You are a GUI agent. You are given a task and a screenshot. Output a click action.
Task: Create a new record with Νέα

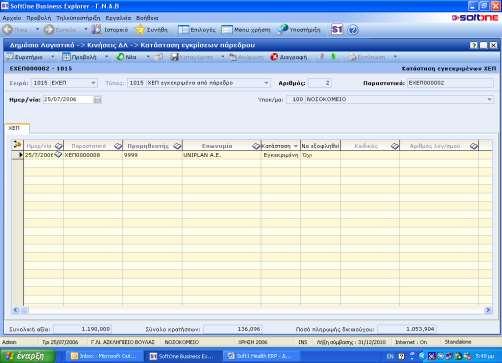point(126,57)
